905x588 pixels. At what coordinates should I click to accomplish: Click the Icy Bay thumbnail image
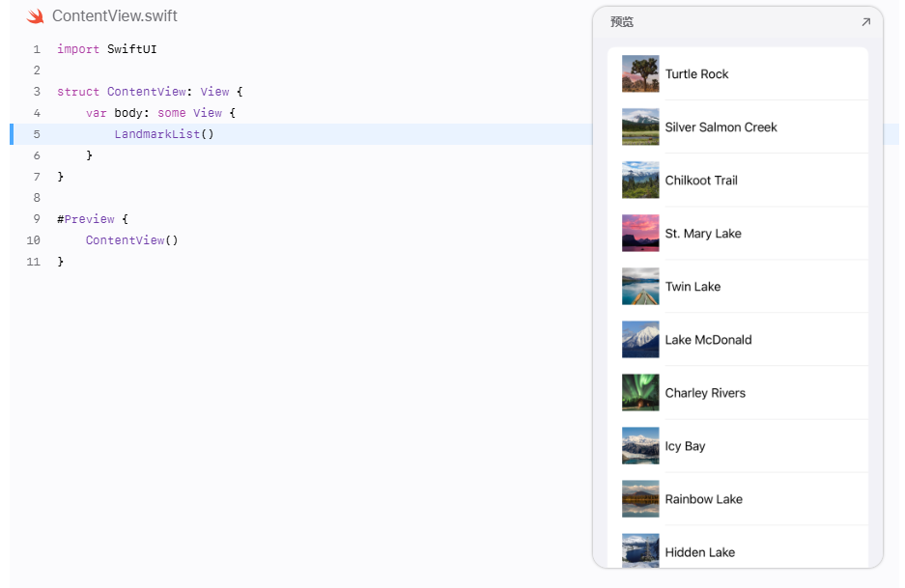tap(640, 445)
